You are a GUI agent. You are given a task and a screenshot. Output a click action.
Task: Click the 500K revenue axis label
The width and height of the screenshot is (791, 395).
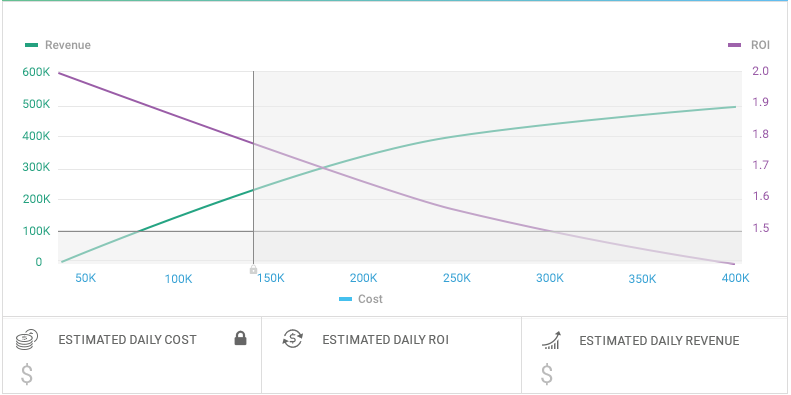(x=36, y=104)
